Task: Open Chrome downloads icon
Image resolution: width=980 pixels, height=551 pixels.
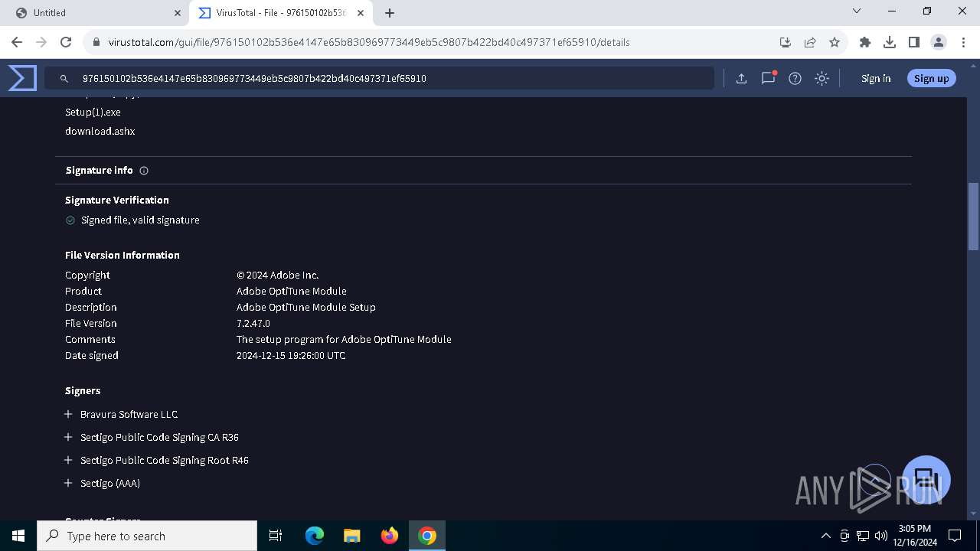Action: (890, 42)
